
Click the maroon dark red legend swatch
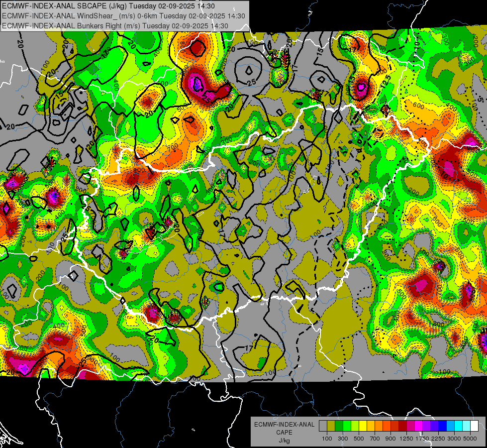[402, 426]
